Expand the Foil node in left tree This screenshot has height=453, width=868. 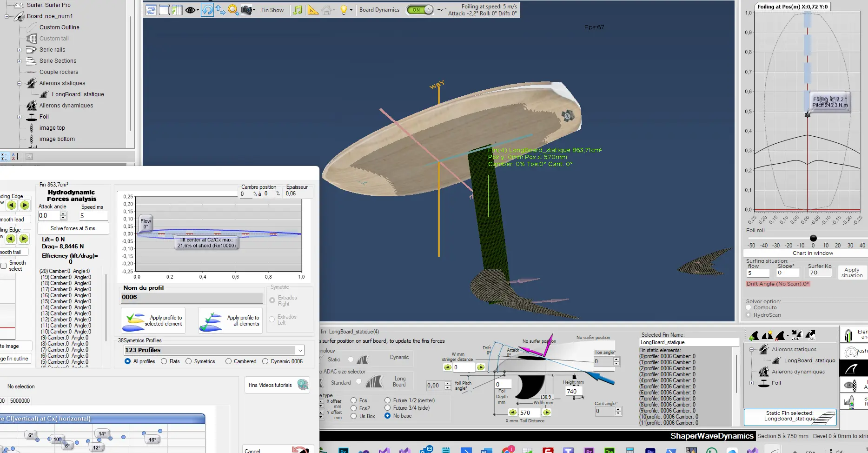20,117
